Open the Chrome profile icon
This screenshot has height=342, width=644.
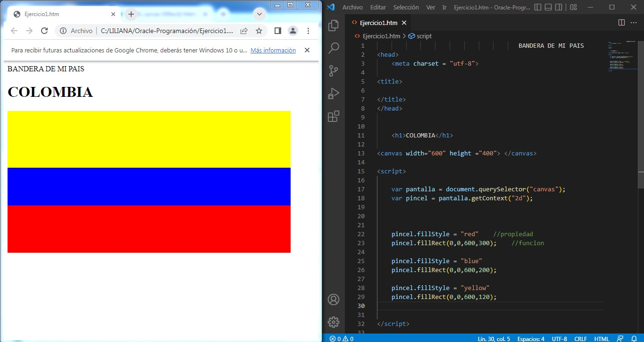[x=293, y=31]
